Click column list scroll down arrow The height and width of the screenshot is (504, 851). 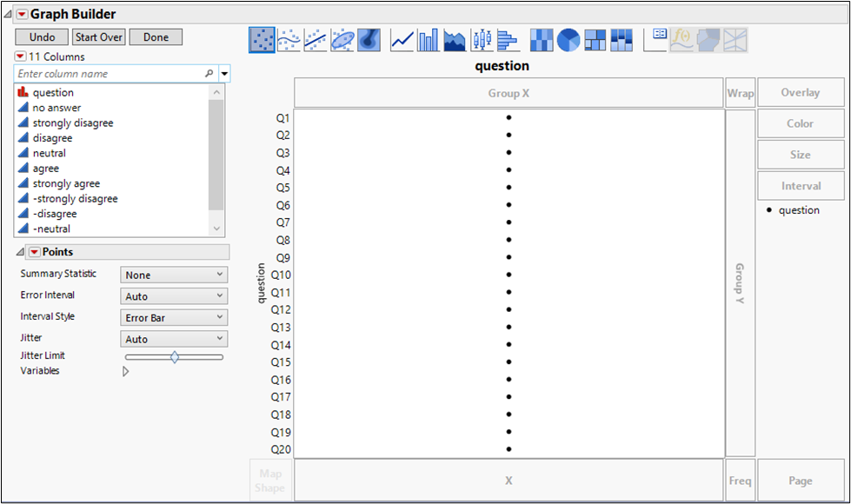[216, 229]
